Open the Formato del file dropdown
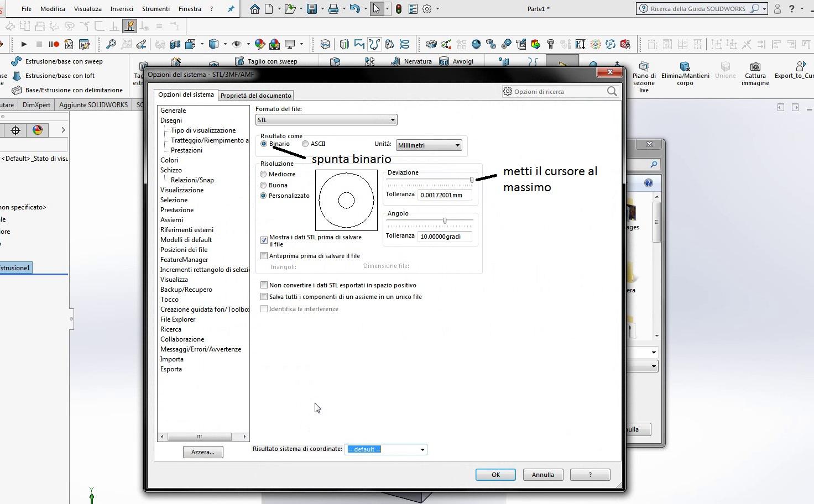814x504 pixels. pos(326,120)
